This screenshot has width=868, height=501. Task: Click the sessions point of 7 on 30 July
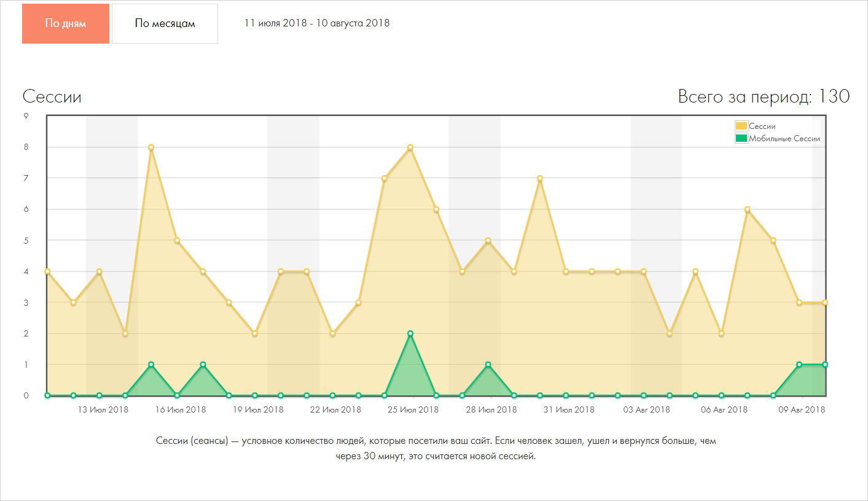[540, 179]
